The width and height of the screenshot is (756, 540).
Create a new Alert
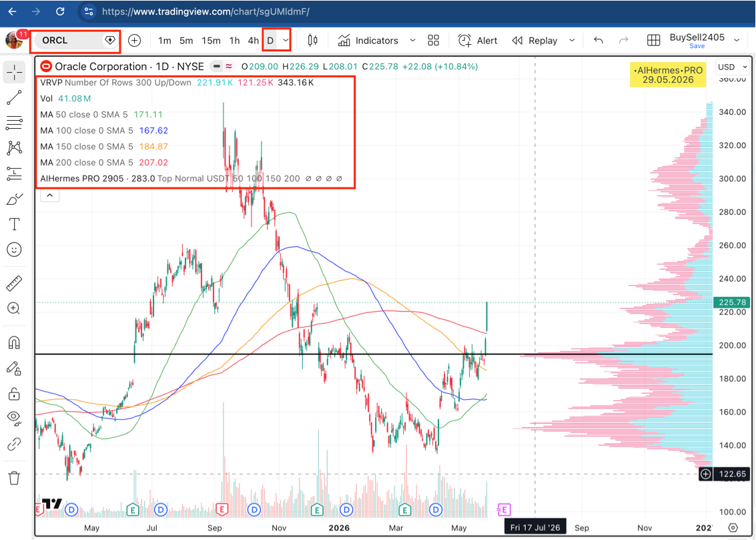(477, 41)
